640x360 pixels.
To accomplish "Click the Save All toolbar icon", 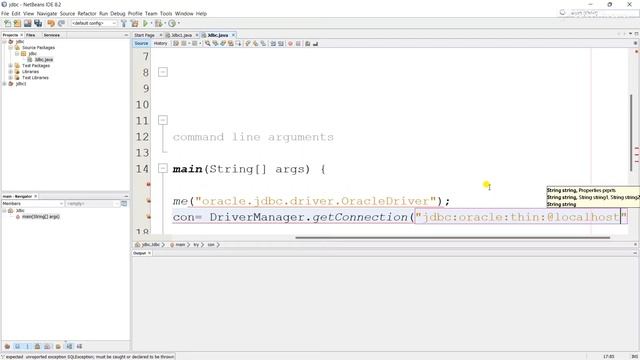I will (x=38, y=23).
